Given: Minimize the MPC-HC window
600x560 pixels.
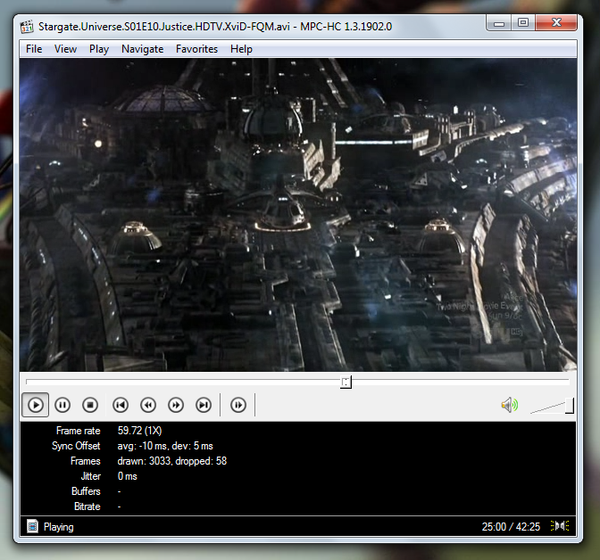Looking at the screenshot, I should pyautogui.click(x=499, y=23).
